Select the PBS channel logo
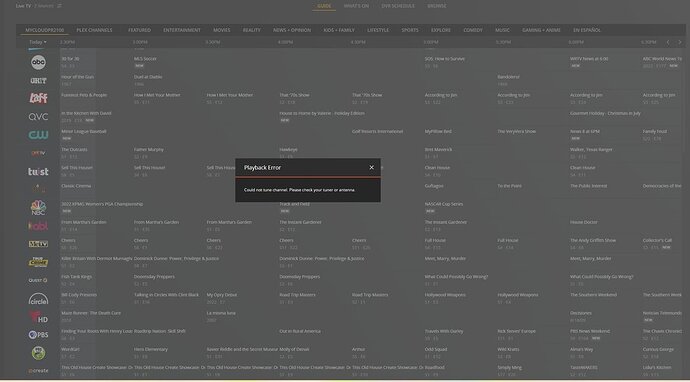The height and width of the screenshot is (382, 690). (x=38, y=335)
